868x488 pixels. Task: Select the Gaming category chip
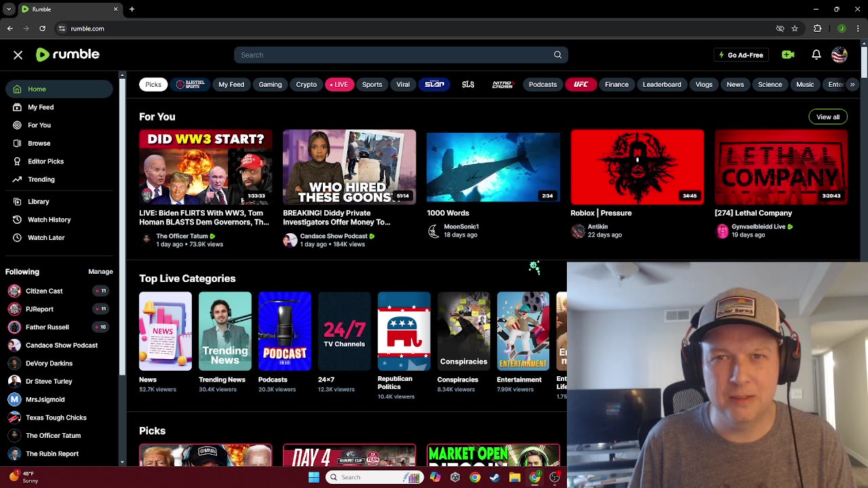(x=270, y=85)
